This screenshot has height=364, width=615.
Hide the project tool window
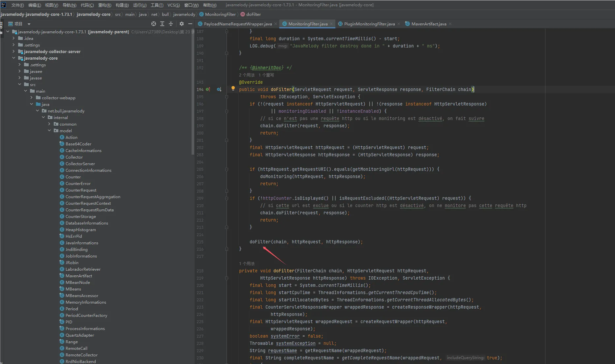coord(190,24)
